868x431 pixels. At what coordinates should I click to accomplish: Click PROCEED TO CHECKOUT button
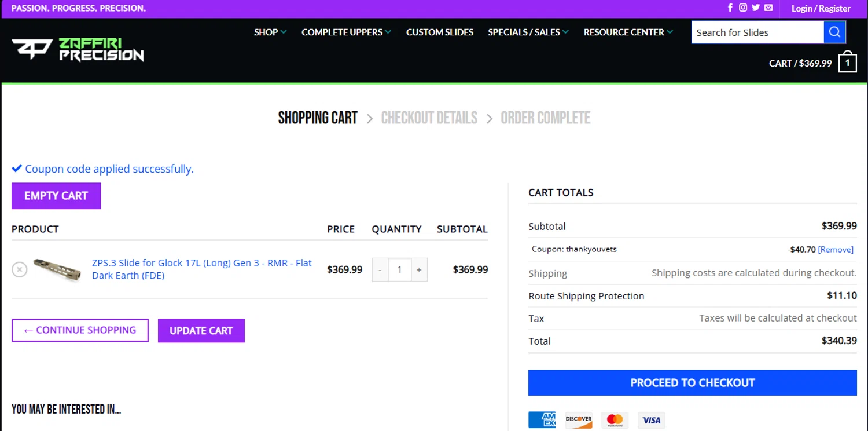coord(693,383)
